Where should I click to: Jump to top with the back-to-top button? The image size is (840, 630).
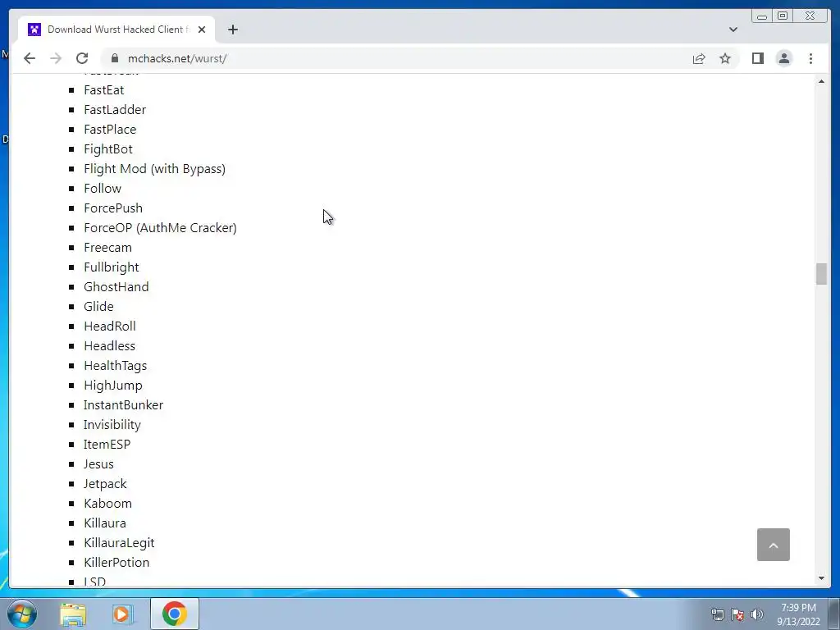pos(773,545)
